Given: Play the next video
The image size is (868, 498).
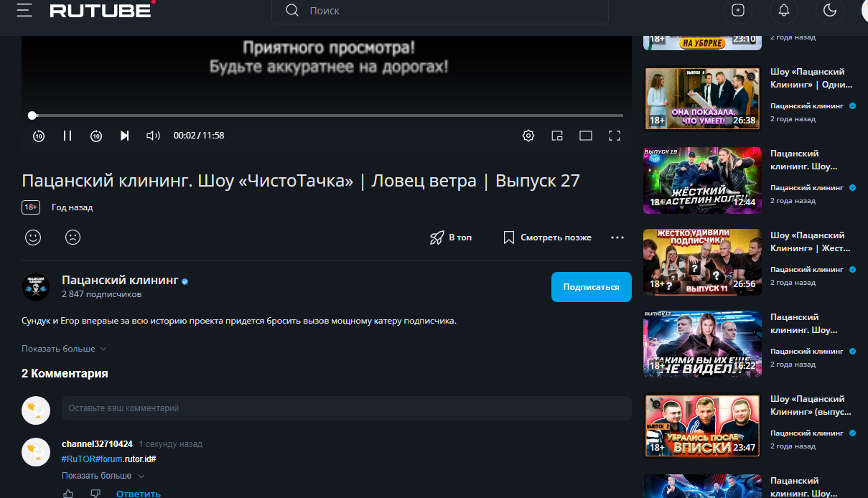Looking at the screenshot, I should 125,136.
